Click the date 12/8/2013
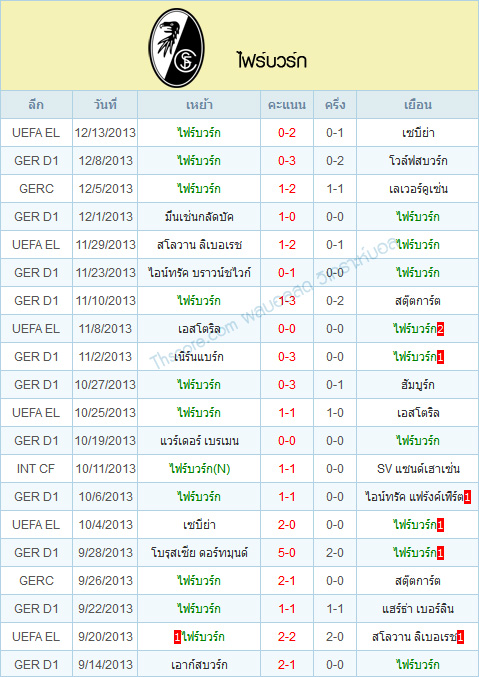The height and width of the screenshot is (677, 479). [105, 161]
